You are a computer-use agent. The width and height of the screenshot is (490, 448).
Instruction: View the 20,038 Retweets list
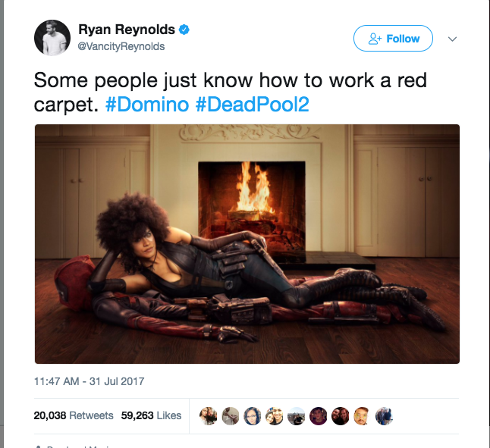[74, 415]
